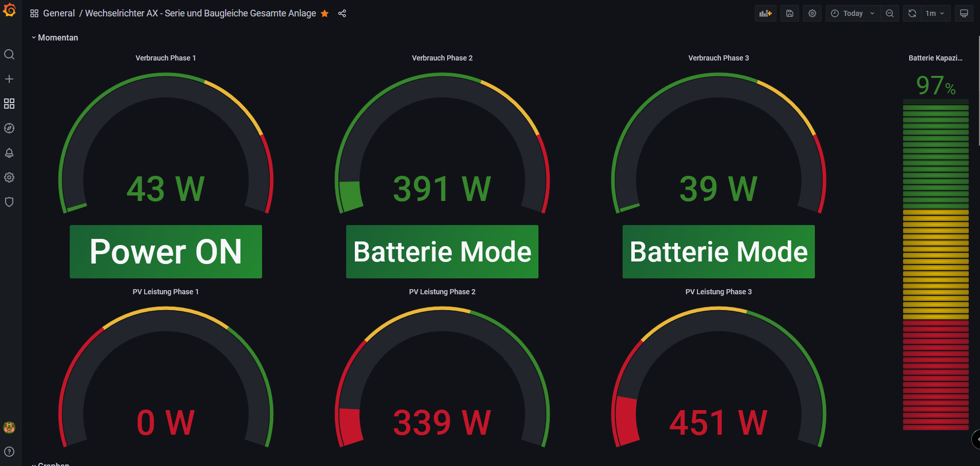980x466 pixels.
Task: Open the Dashboards grid icon in sidebar
Action: 9,104
